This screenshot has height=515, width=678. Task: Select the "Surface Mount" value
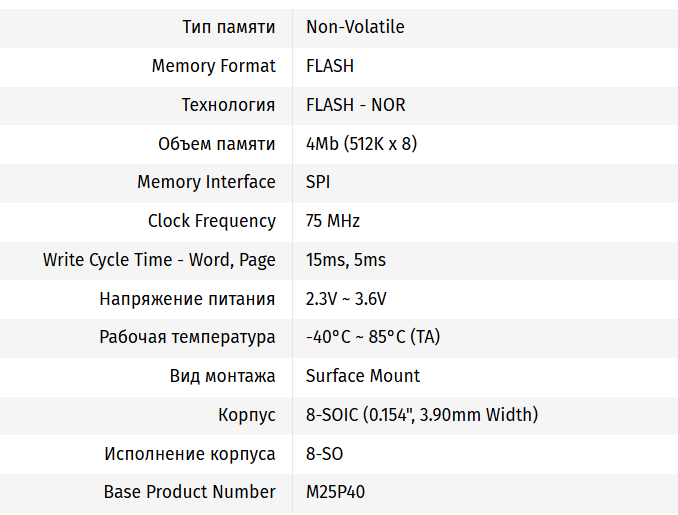(363, 376)
